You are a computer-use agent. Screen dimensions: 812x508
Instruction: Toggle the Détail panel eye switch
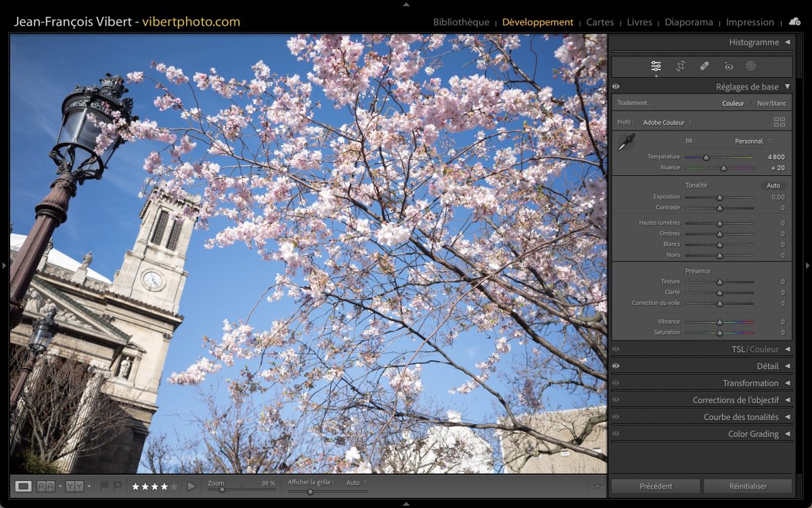[x=616, y=366]
